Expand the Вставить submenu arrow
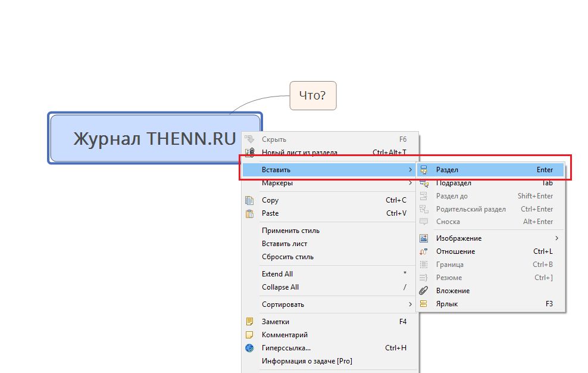This screenshot has height=373, width=588. coord(410,170)
